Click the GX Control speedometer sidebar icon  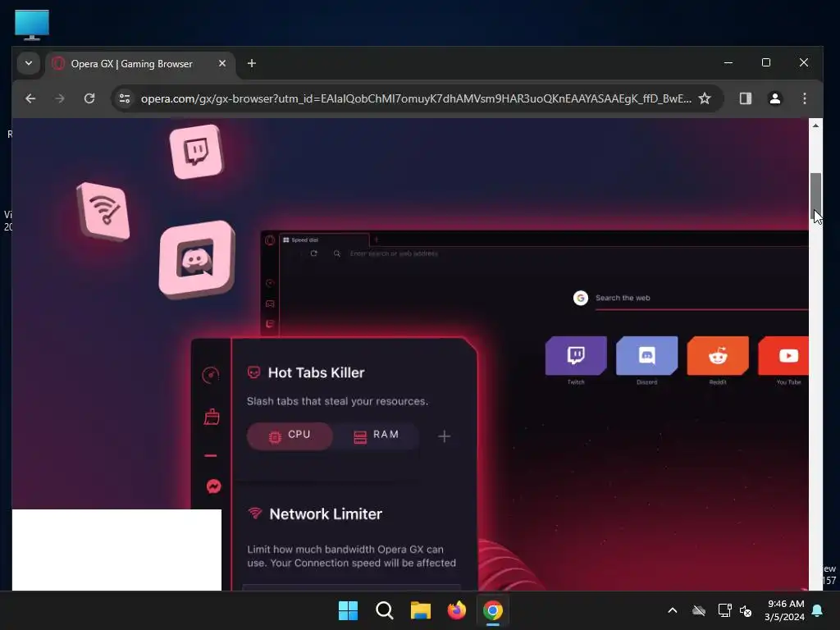pyautogui.click(x=211, y=375)
